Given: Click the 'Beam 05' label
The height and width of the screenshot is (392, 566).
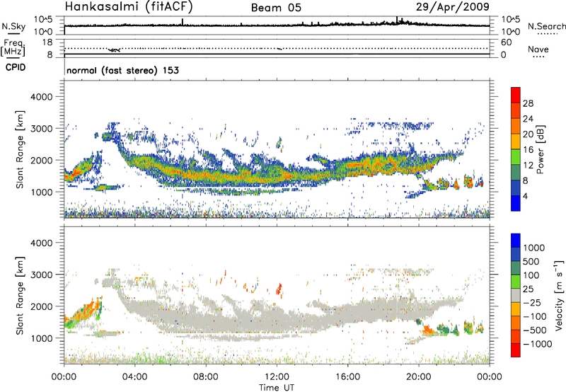Looking at the screenshot, I should pyautogui.click(x=276, y=8).
